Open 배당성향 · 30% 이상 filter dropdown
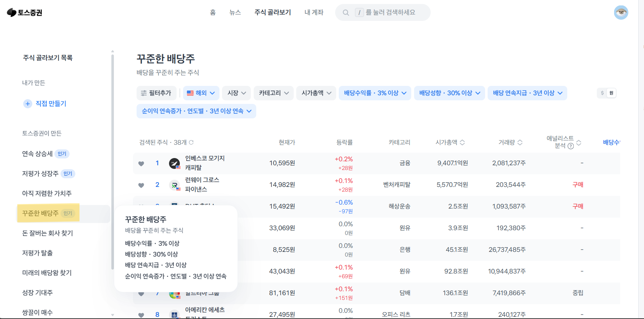Viewport: 644px width, 319px height. click(x=449, y=93)
